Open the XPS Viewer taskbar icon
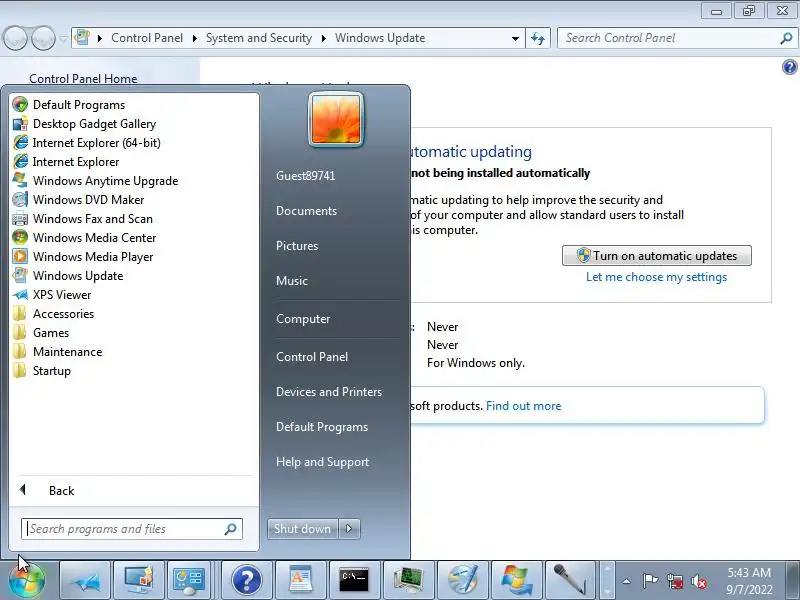The image size is (800, 600). pyautogui.click(x=85, y=581)
